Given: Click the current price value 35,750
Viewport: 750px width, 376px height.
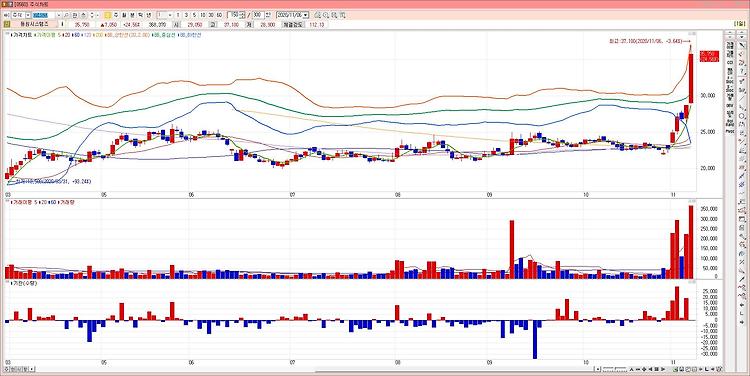Looking at the screenshot, I should (82, 24).
